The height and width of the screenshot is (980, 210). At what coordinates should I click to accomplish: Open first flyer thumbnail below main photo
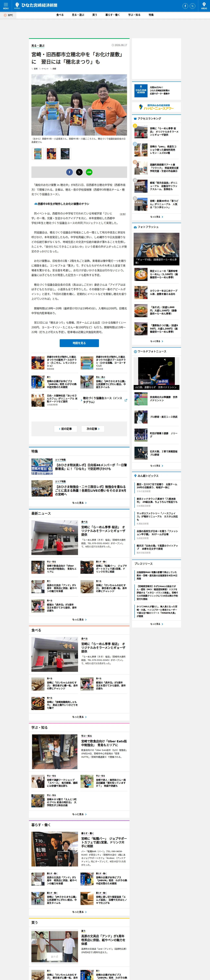tap(38, 154)
